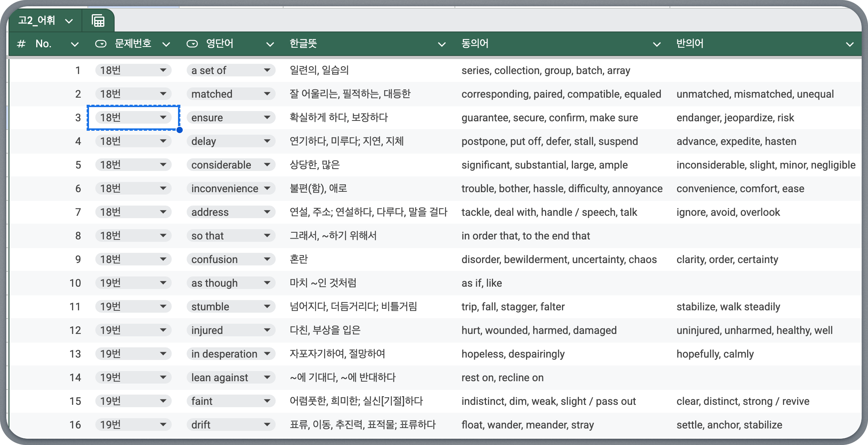Open the 고2_어휘 table name dropdown
Screen dimensions: 868x445
tap(69, 21)
